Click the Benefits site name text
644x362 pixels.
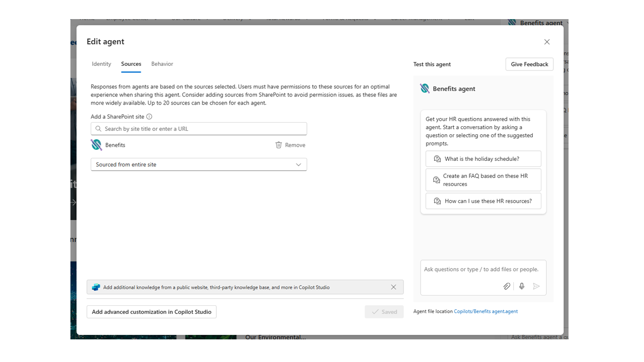tap(115, 145)
